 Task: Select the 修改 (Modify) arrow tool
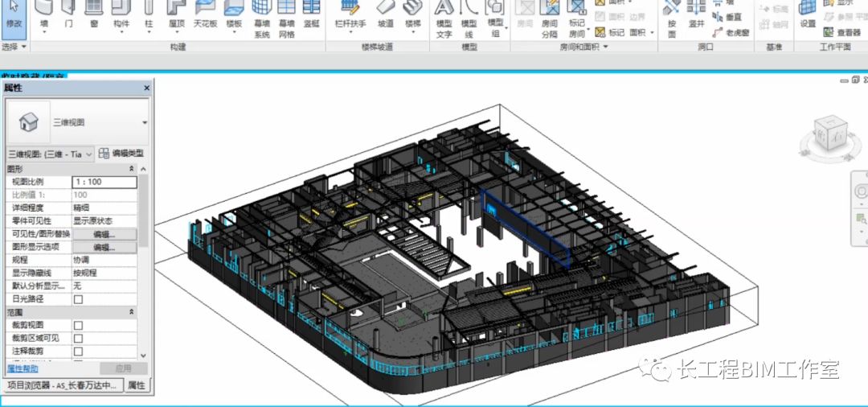click(14, 16)
